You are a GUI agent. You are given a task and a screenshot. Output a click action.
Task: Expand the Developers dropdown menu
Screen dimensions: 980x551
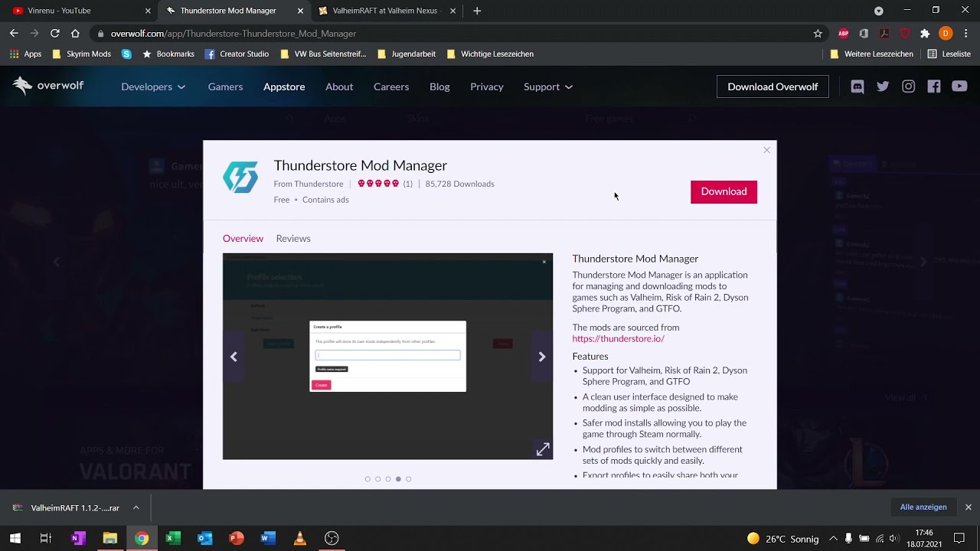tap(153, 86)
